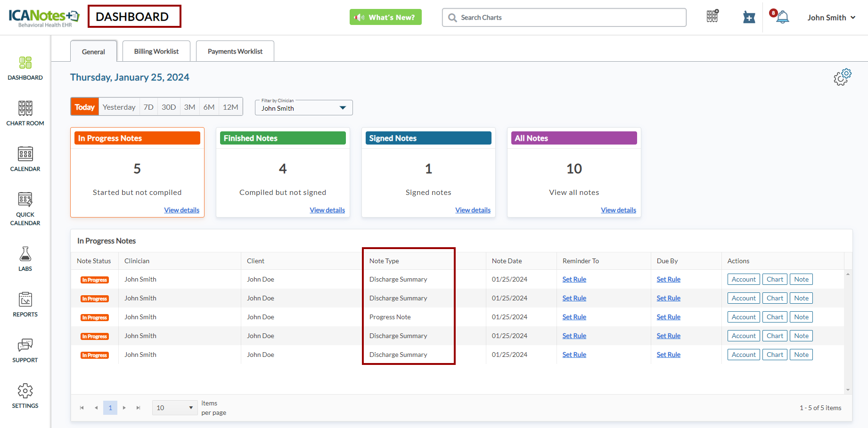The image size is (868, 428).
Task: Open the Calendar from the sidebar
Action: coord(25,159)
